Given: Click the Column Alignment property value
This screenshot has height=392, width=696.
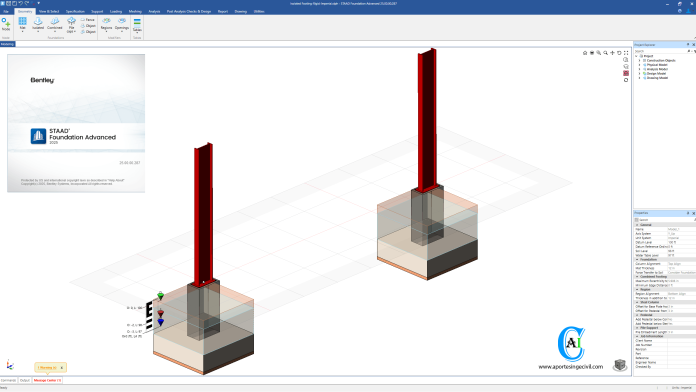Looking at the screenshot, I should point(681,264).
